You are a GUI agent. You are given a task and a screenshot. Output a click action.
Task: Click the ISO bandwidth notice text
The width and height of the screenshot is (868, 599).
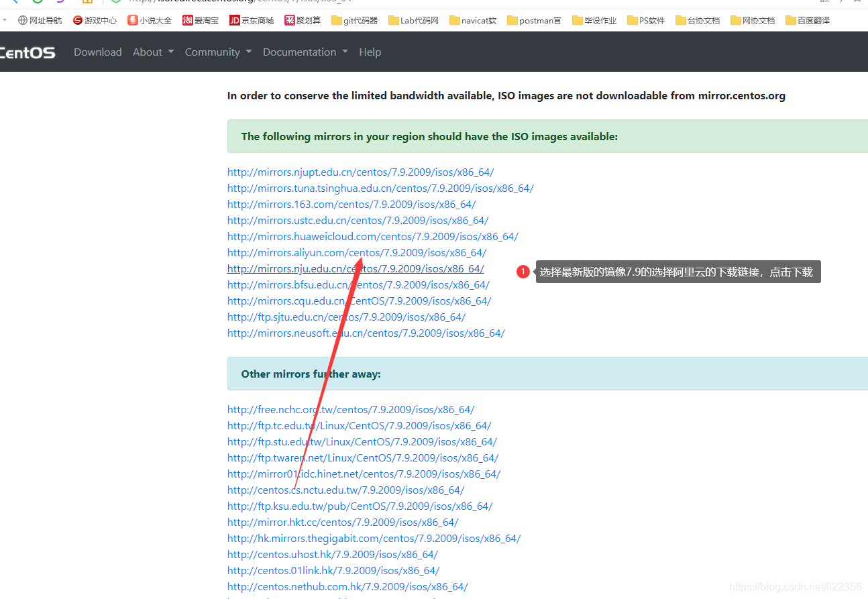506,96
